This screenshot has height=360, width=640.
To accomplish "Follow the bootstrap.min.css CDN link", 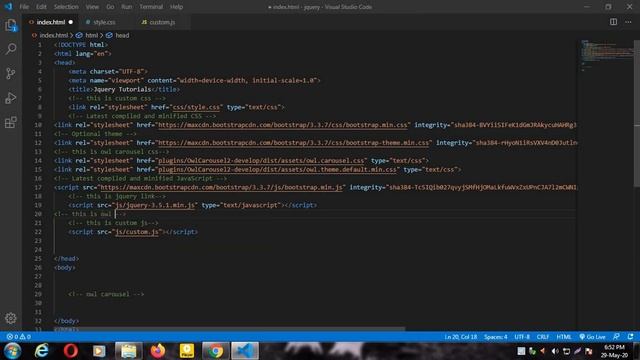I will click(x=282, y=125).
